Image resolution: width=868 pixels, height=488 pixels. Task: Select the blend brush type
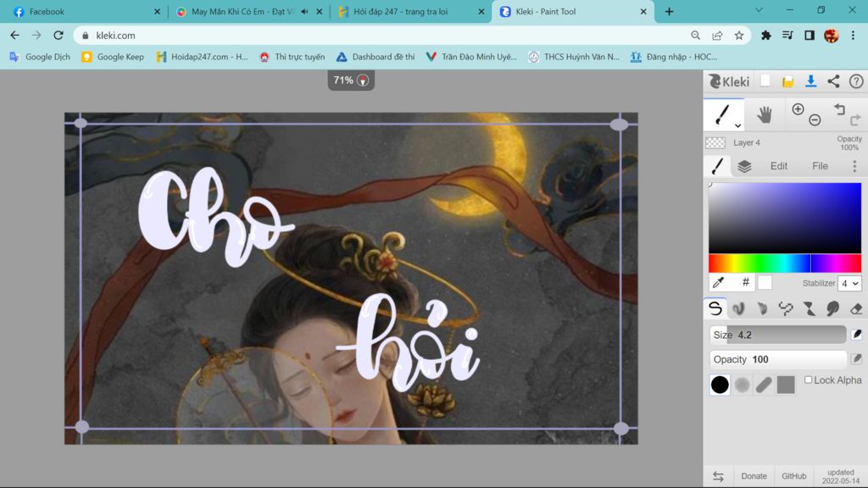click(x=738, y=308)
